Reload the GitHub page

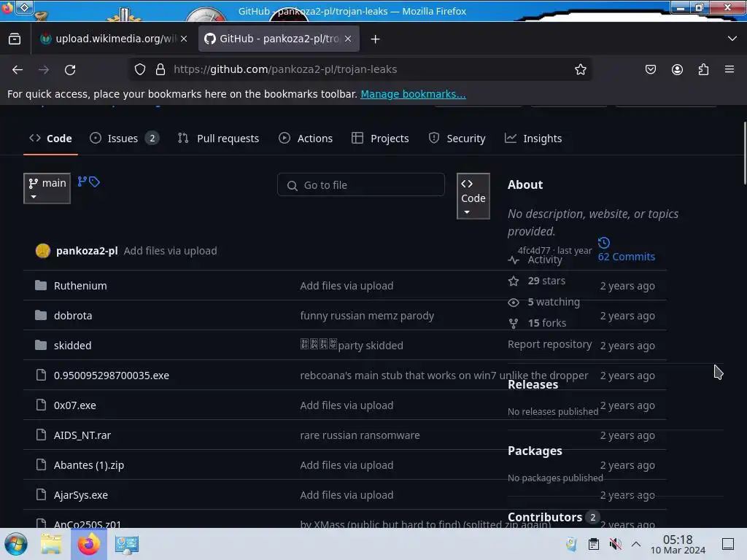pos(70,69)
